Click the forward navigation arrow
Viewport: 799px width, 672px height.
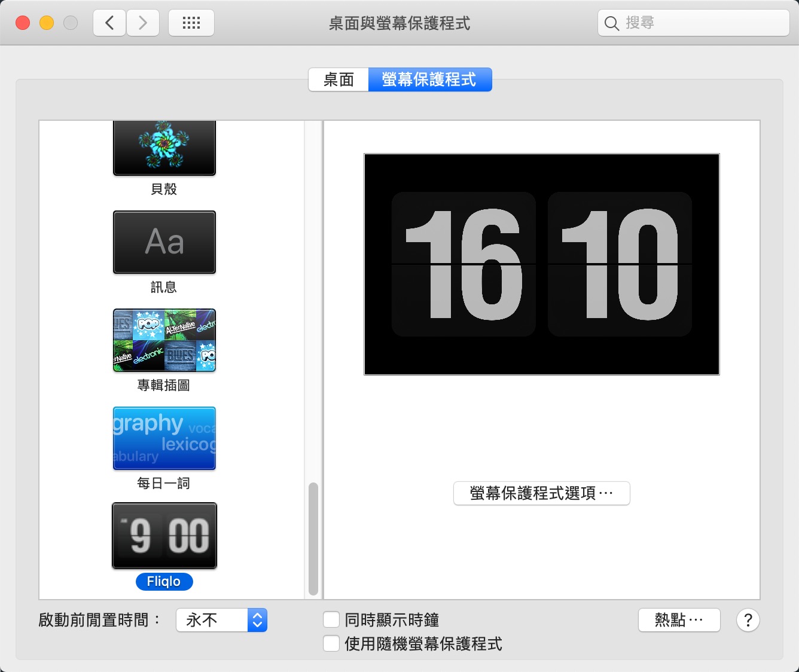(143, 23)
